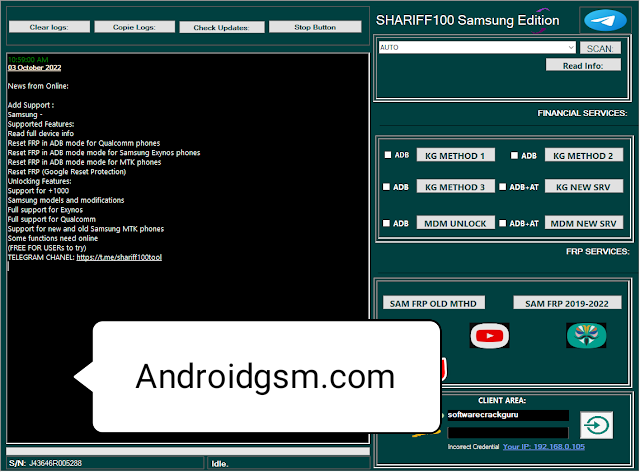640x472 pixels.
Task: Click the progress bar below the log
Action: point(188,451)
